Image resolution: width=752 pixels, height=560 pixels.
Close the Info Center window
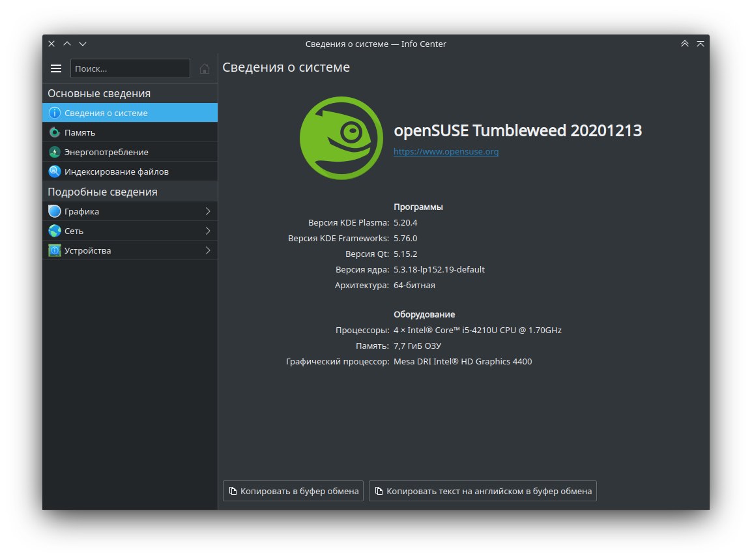point(51,44)
